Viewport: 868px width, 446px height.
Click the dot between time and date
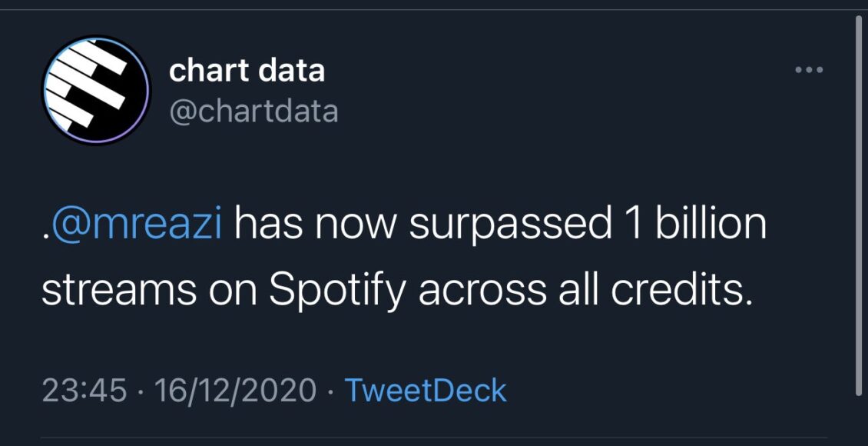point(141,391)
